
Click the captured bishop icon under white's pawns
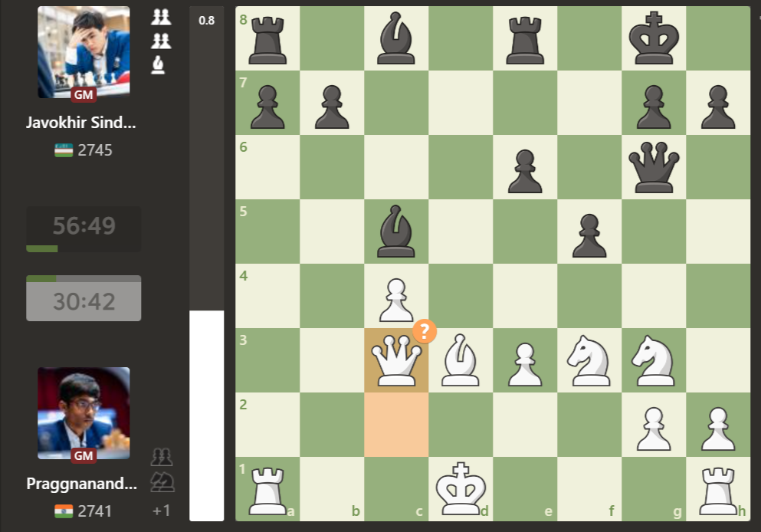[x=157, y=66]
